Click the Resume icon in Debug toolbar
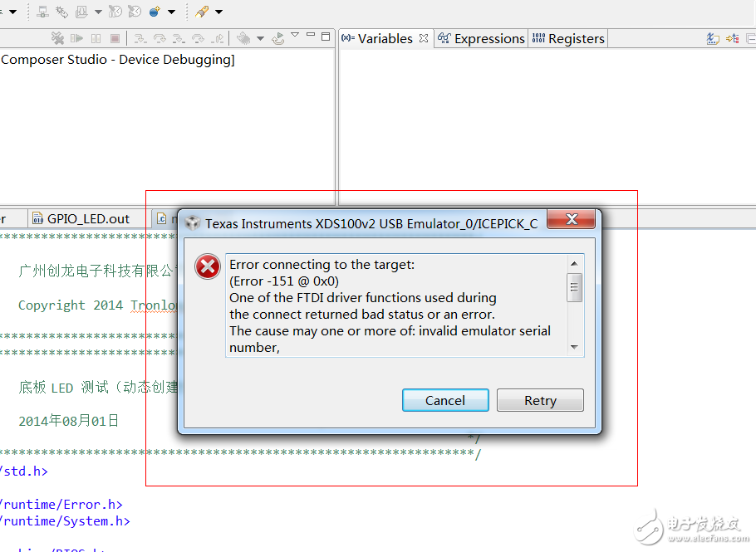Screen dimensions: 756x552 pyautogui.click(x=76, y=38)
